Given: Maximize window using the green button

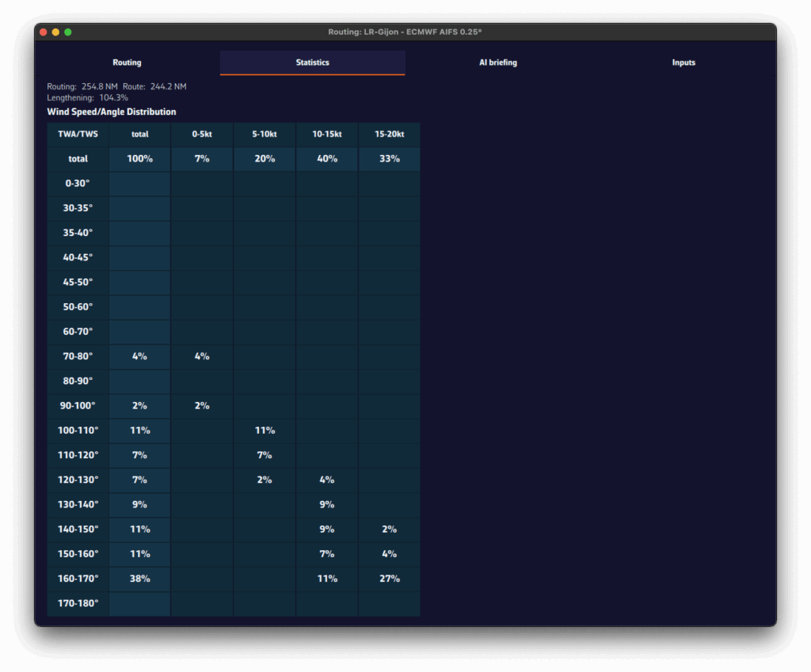Looking at the screenshot, I should (68, 32).
